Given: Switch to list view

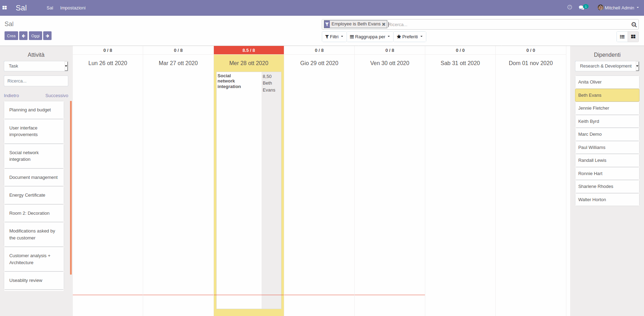Looking at the screenshot, I should 622,37.
